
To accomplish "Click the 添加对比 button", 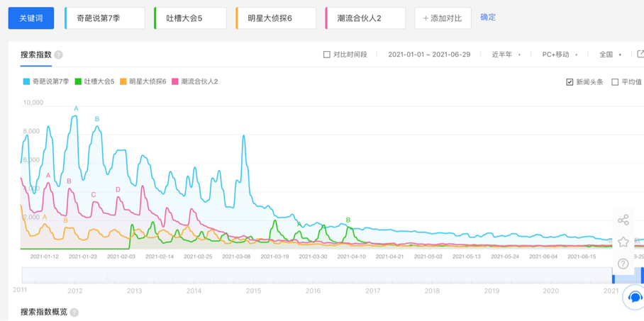I will (443, 18).
